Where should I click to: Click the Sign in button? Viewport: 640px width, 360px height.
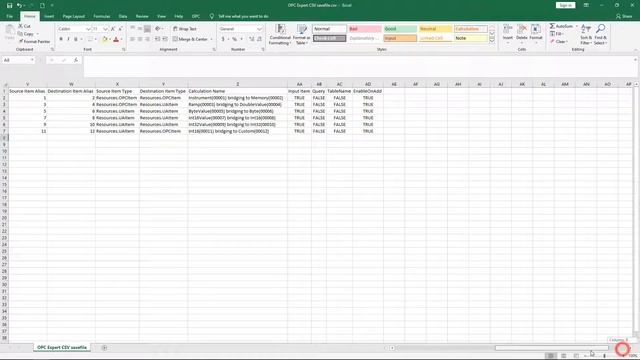pyautogui.click(x=565, y=5)
